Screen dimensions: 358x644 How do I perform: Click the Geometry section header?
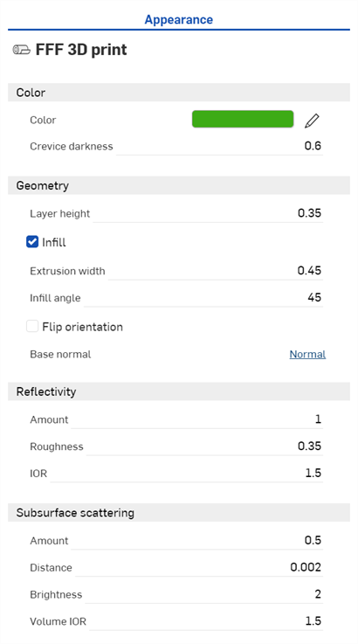[179, 185]
